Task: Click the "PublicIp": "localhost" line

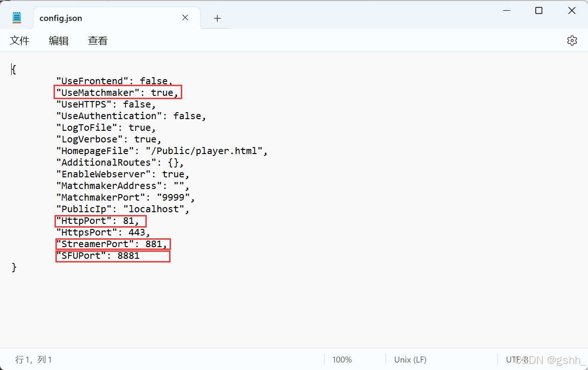Action: (x=123, y=209)
